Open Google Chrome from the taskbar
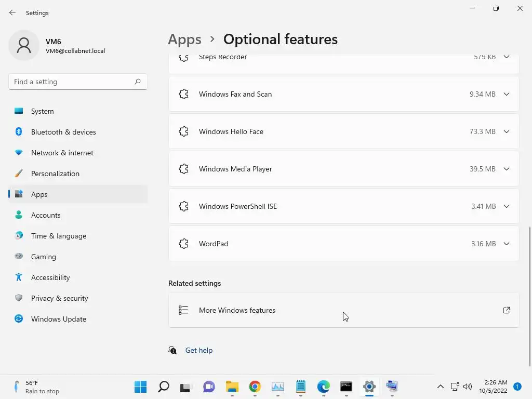 click(x=255, y=387)
